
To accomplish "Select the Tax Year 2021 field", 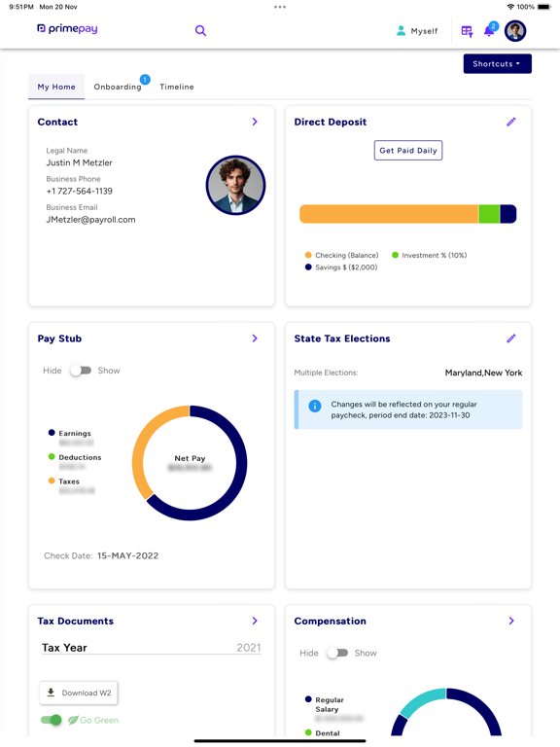I will pos(152,648).
